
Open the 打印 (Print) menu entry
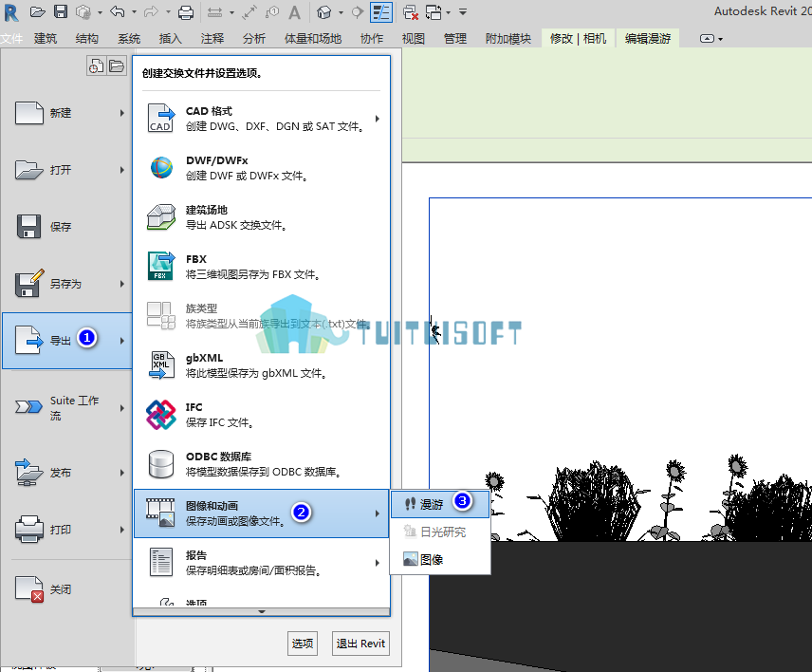coord(66,530)
